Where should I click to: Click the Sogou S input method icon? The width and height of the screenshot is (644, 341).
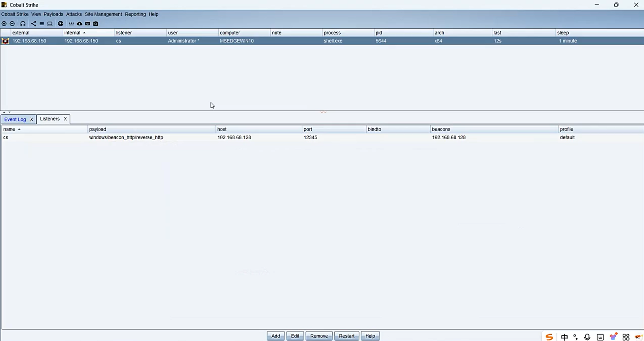click(x=549, y=337)
